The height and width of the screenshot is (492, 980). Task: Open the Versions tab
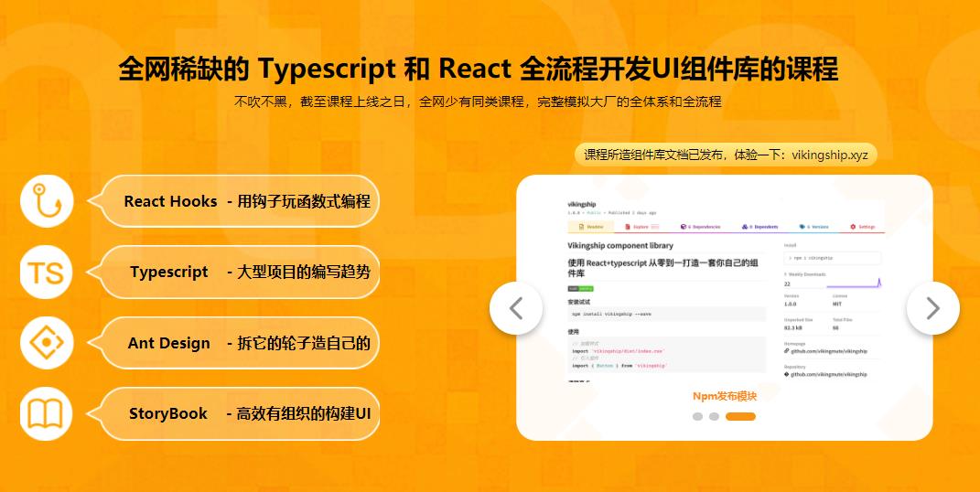click(x=813, y=227)
